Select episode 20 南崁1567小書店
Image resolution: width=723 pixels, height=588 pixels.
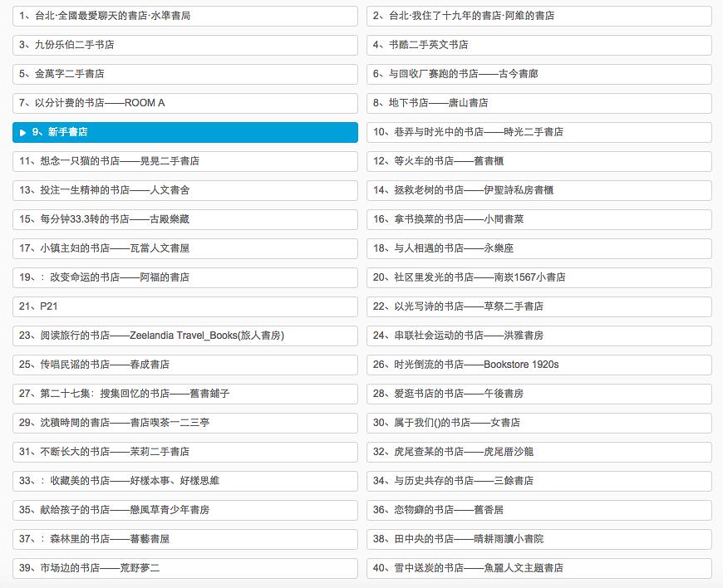[x=539, y=277]
